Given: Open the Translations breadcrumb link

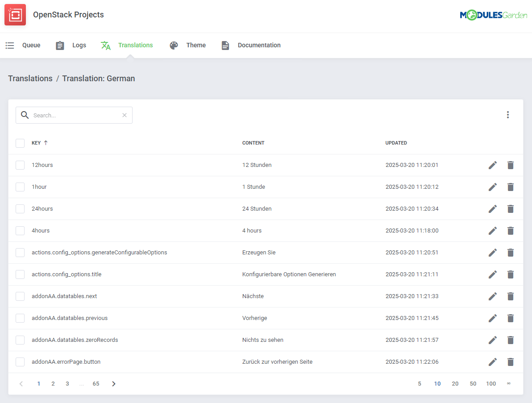Looking at the screenshot, I should coord(30,79).
